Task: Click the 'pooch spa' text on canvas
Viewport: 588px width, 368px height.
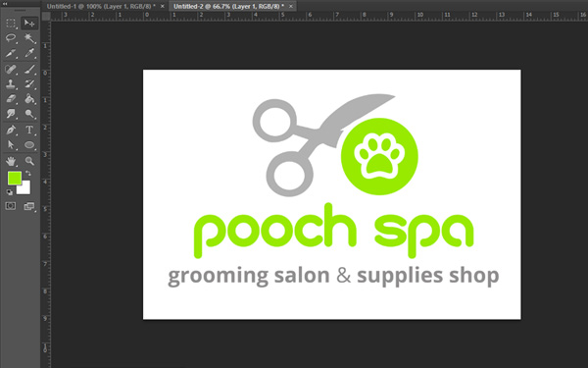Action: 333,231
